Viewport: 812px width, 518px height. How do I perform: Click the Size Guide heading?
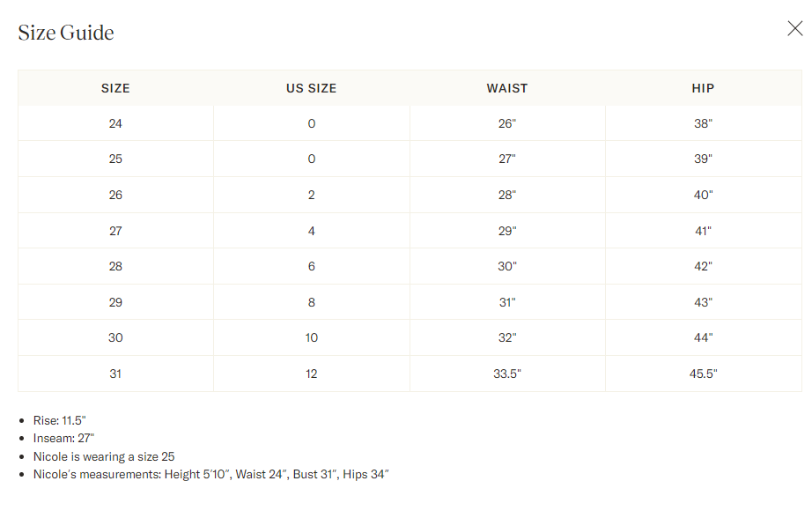[66, 33]
